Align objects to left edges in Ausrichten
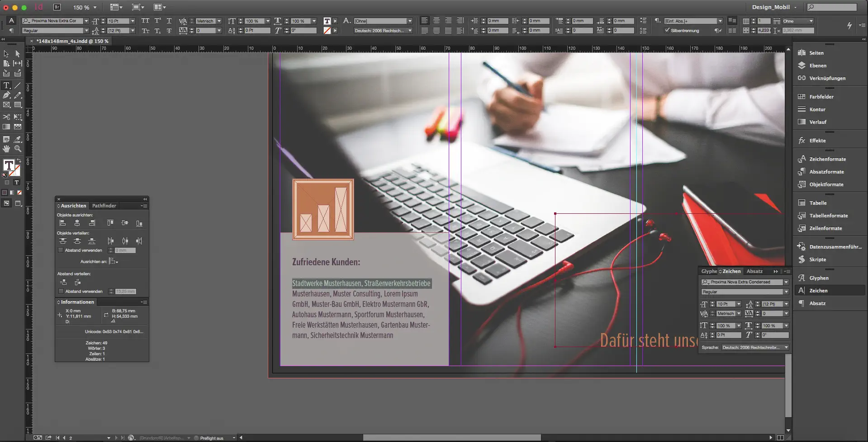868x442 pixels. (63, 223)
